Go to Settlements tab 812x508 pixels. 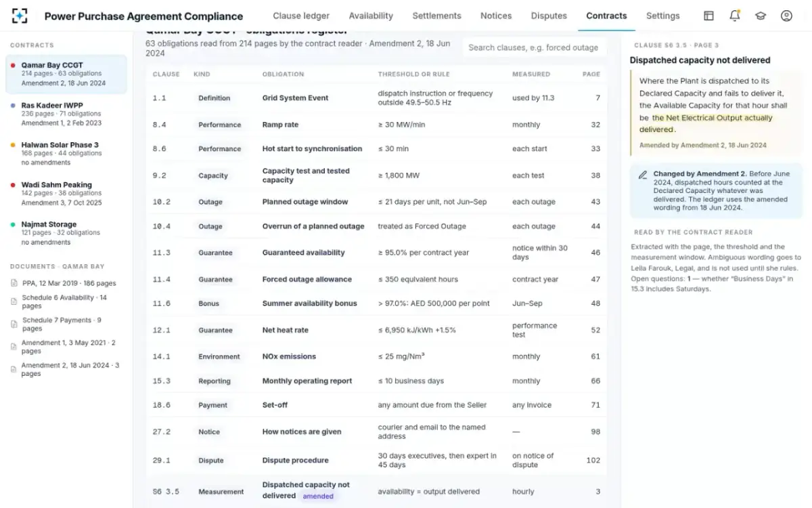pos(436,16)
